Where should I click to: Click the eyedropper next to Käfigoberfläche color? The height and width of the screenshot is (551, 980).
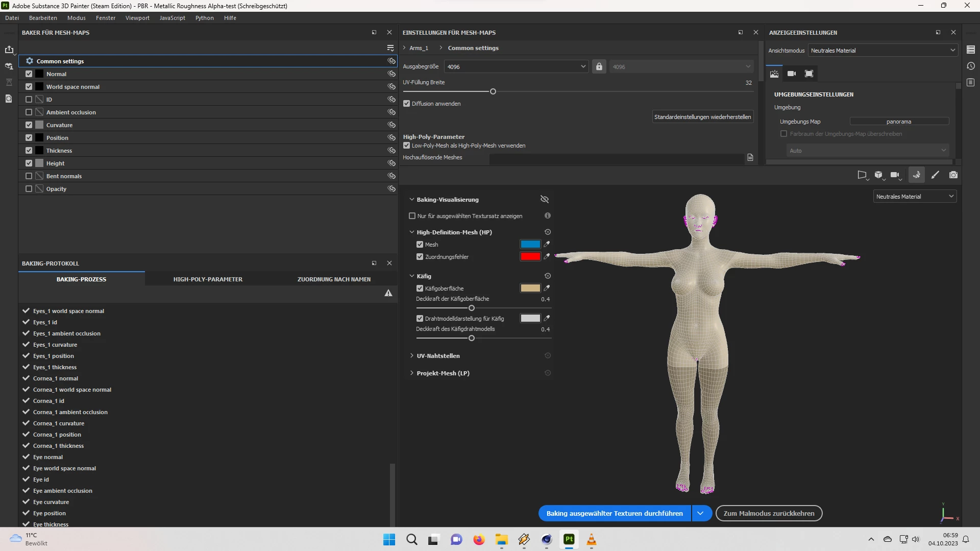547,288
